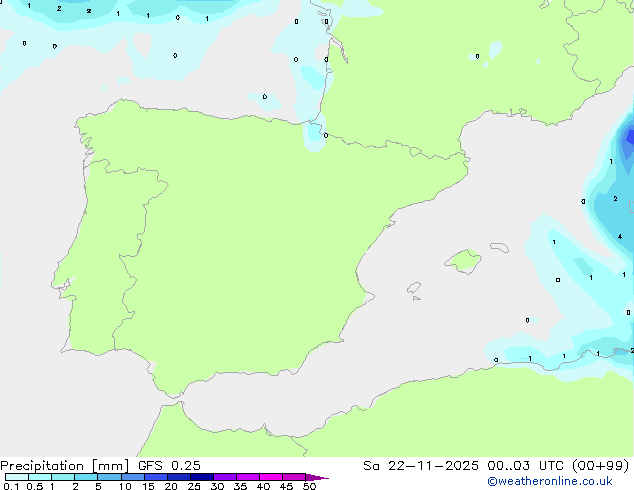Click the legend scale label '15'

(x=148, y=486)
